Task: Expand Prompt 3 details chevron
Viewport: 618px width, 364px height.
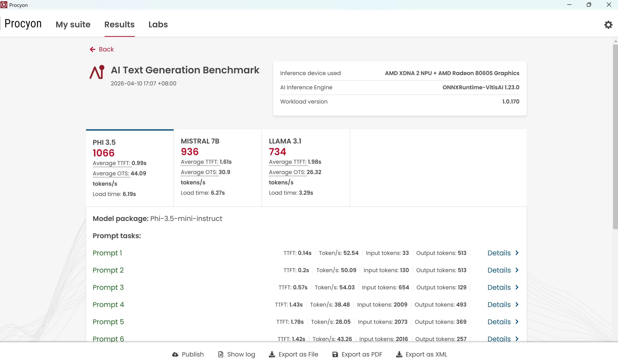Action: pyautogui.click(x=517, y=287)
